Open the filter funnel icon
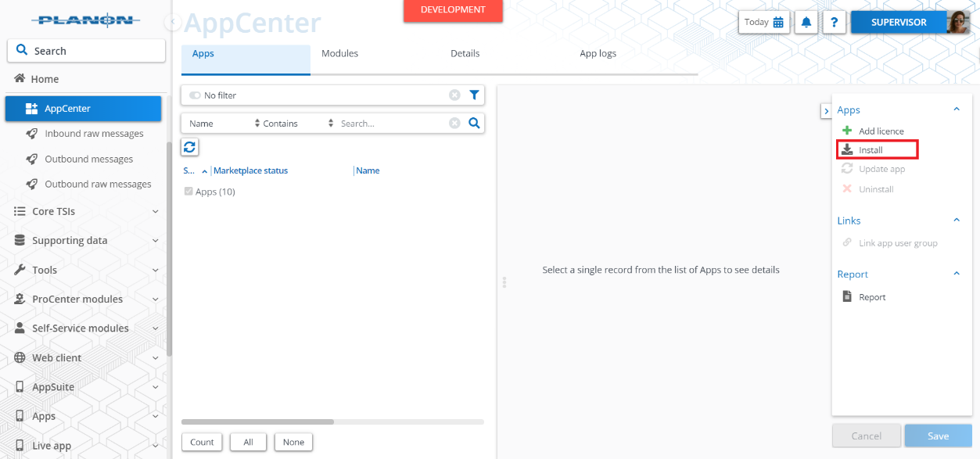980x459 pixels. tap(474, 95)
